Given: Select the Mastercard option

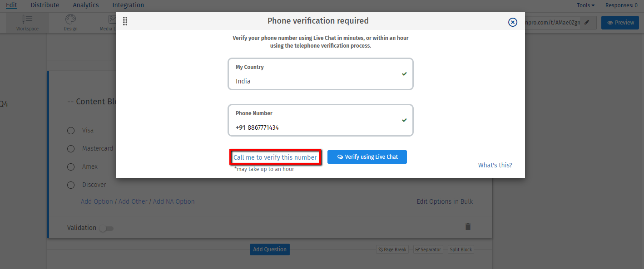Looking at the screenshot, I should click(71, 148).
